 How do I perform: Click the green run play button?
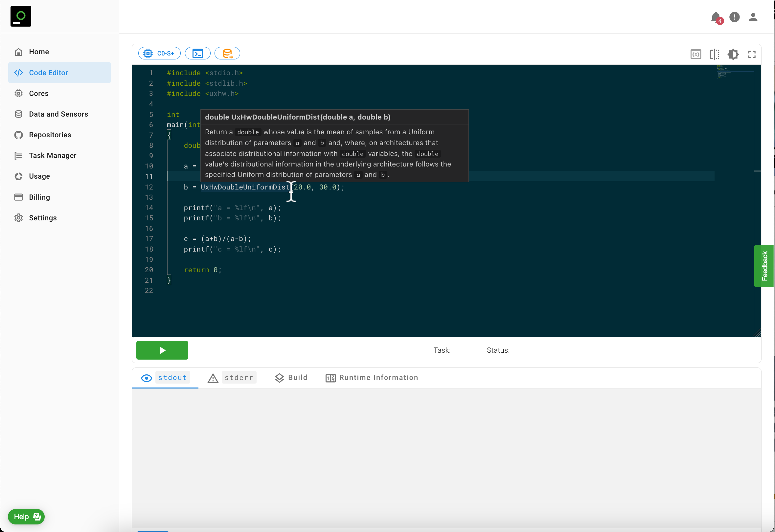(162, 350)
